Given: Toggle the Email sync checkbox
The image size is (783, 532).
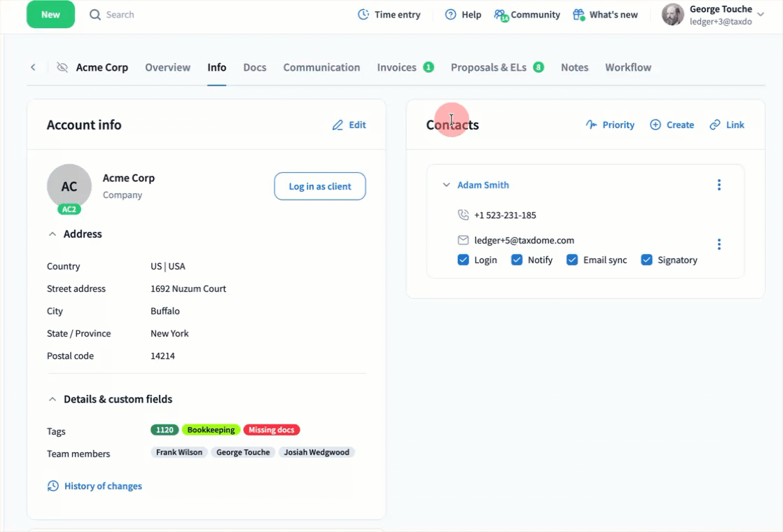Looking at the screenshot, I should pos(572,260).
